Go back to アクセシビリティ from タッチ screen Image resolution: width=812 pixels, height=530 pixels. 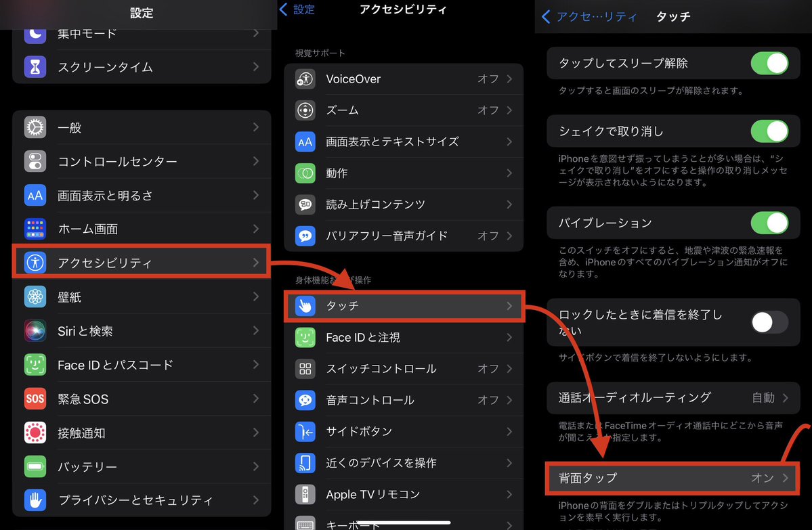(588, 17)
